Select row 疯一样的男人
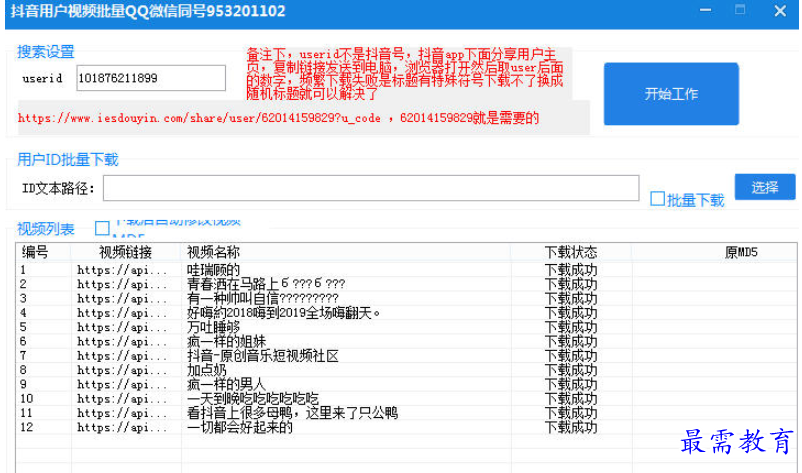Screen dimensions: 802x473 407,384
